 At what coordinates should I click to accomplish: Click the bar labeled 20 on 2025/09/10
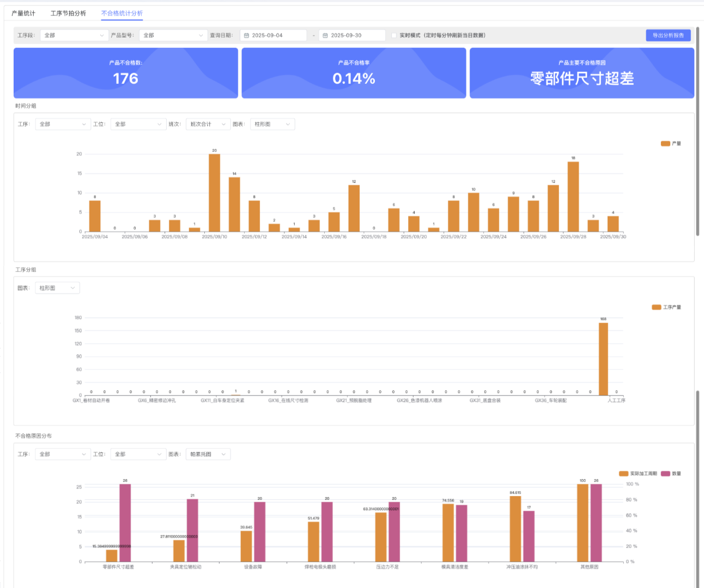pyautogui.click(x=214, y=193)
